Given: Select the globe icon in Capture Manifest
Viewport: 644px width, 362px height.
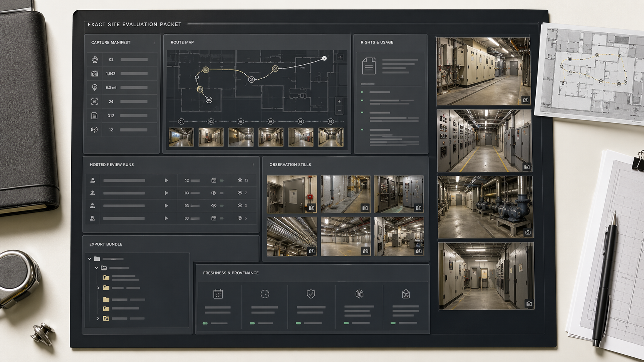Looking at the screenshot, I should [95, 59].
